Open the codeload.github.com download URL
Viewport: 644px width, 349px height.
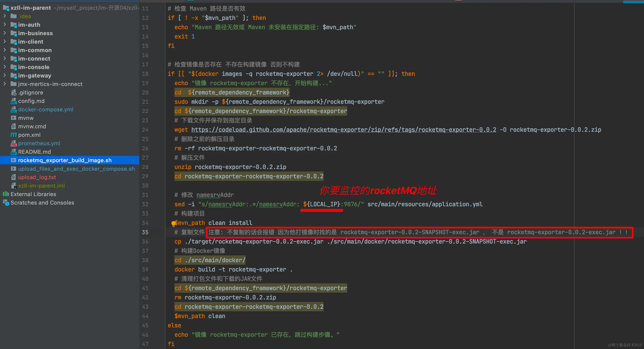coord(344,130)
